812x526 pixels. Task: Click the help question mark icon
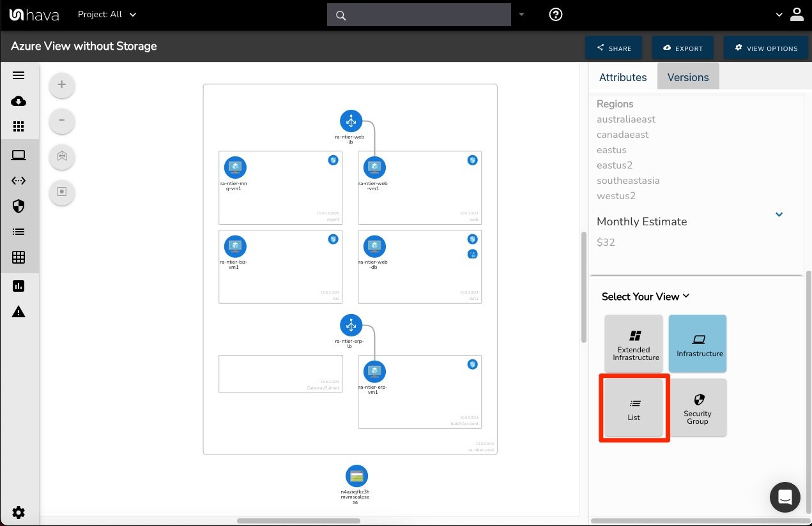[556, 15]
